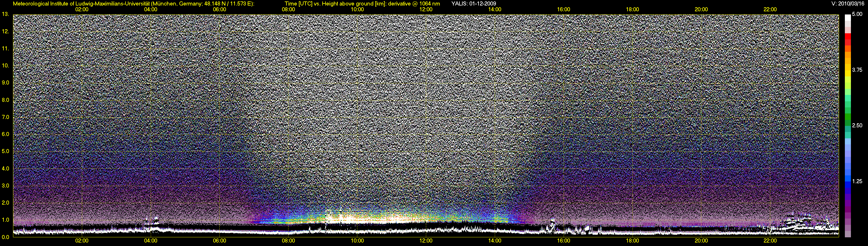Click the 13. height axis label
The width and height of the screenshot is (868, 246).
(5, 14)
